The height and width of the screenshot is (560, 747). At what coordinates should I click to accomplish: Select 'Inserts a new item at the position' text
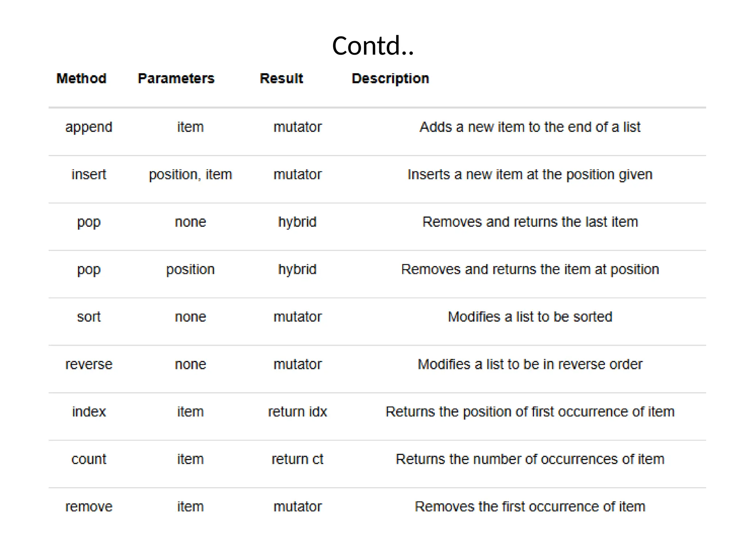pos(530,175)
